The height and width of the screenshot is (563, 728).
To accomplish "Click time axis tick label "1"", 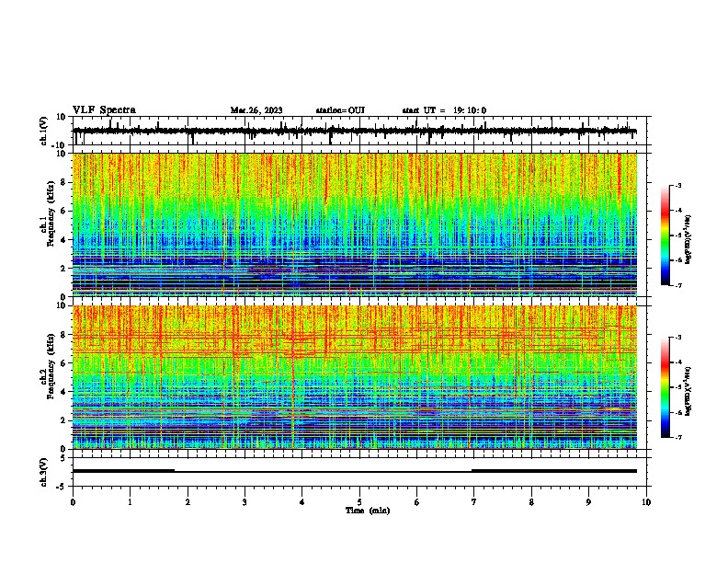I will (130, 502).
